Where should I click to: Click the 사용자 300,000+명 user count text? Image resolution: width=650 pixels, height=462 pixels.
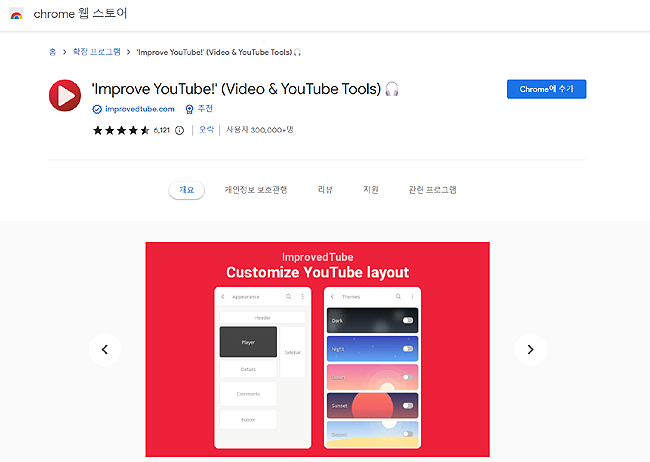(260, 130)
